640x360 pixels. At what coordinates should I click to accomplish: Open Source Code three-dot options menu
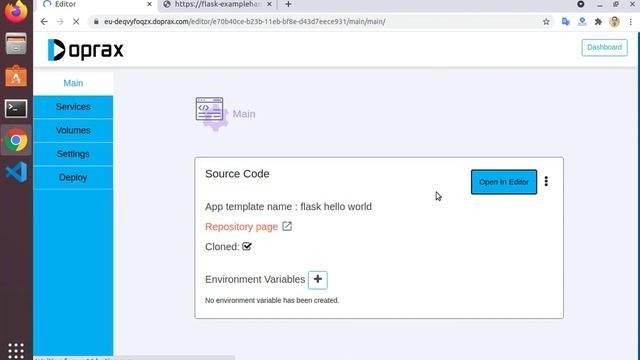(x=546, y=181)
